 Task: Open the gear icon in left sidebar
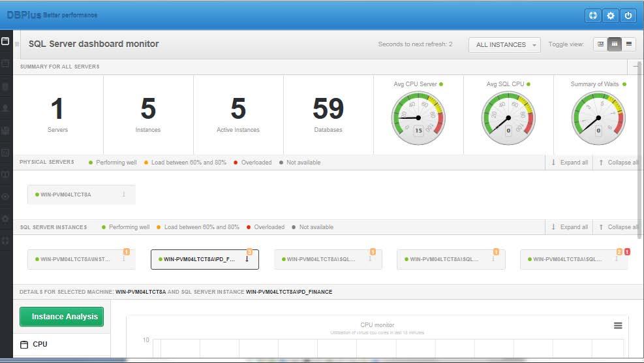tap(5, 219)
